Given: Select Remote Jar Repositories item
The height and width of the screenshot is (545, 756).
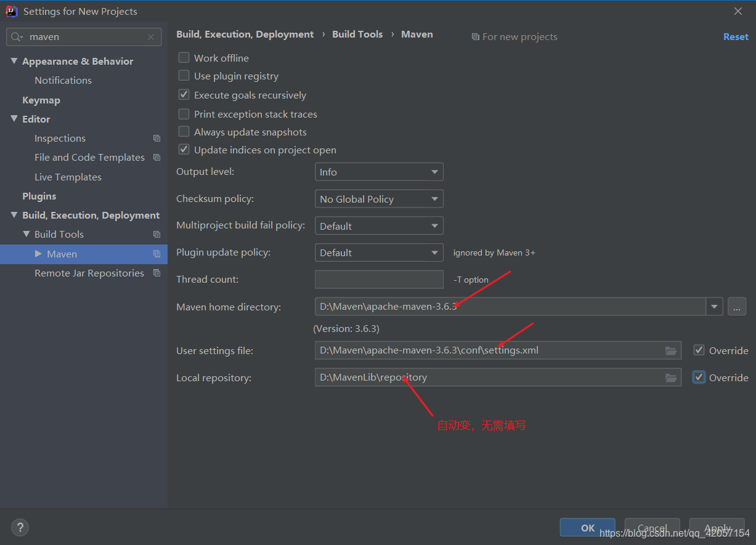Looking at the screenshot, I should [89, 273].
